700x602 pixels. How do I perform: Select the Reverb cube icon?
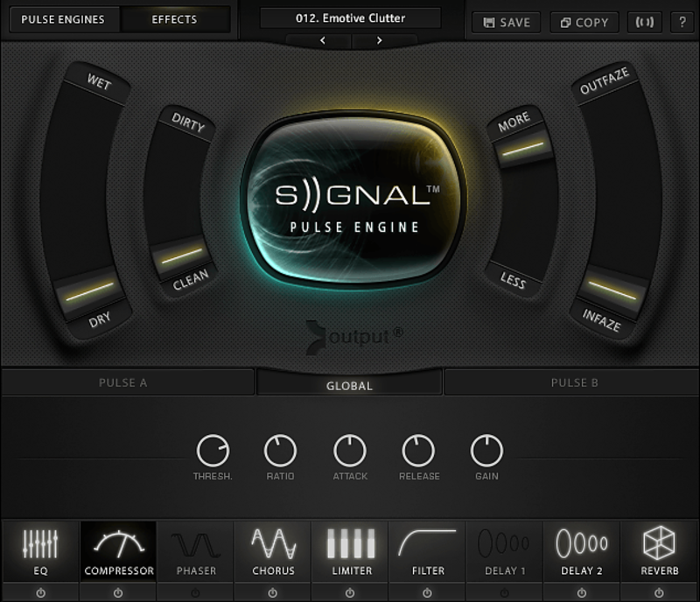(659, 542)
